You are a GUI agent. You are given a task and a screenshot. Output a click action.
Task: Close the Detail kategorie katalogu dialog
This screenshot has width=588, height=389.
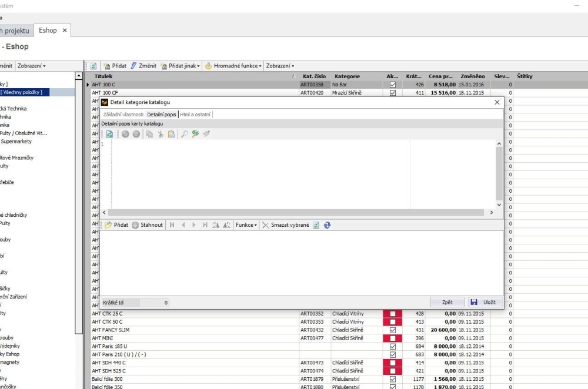(x=497, y=102)
